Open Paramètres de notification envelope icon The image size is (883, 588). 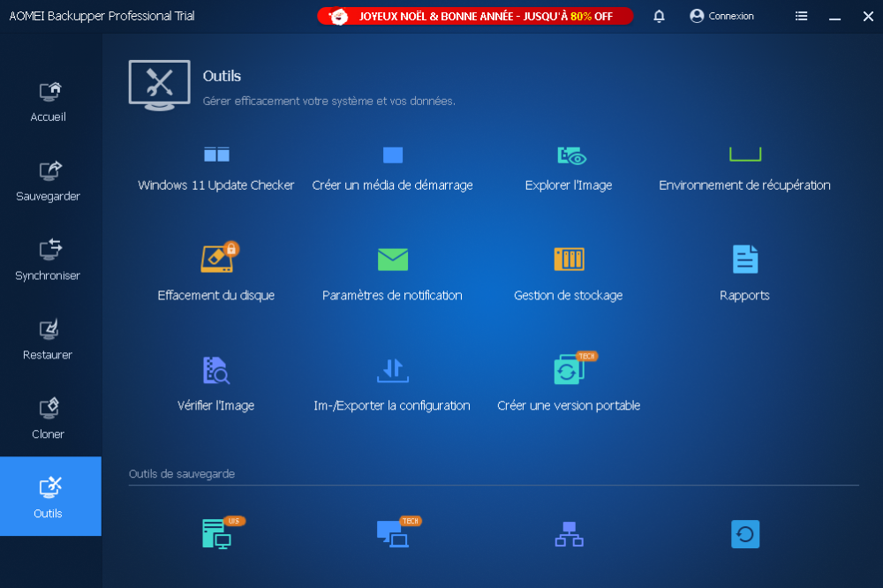coord(393,260)
